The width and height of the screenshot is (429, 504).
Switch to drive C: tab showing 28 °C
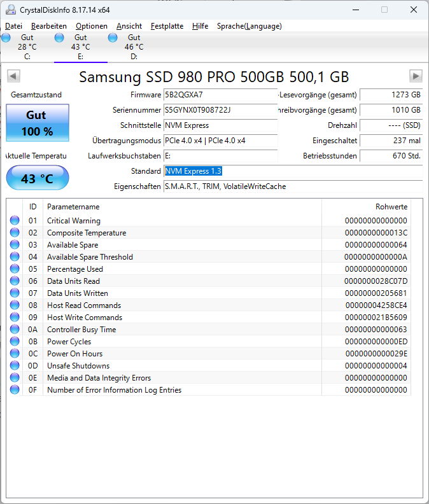27,47
